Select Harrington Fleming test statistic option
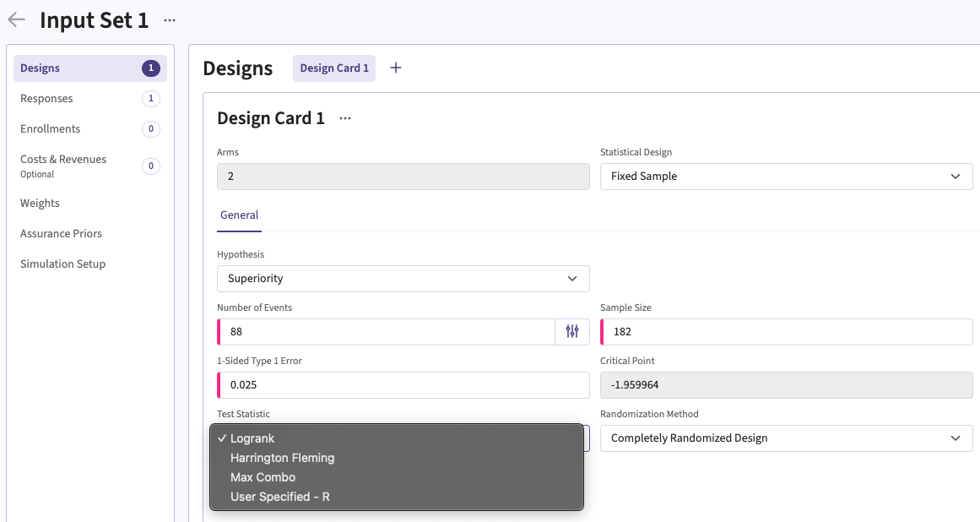Viewport: 980px width, 522px height. coord(282,458)
